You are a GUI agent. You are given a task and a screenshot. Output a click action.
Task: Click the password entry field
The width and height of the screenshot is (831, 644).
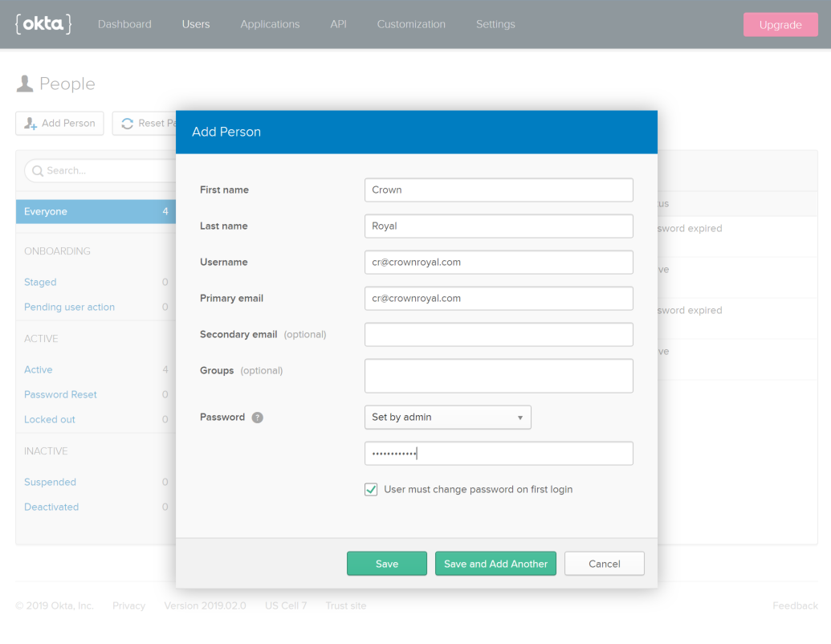point(498,454)
